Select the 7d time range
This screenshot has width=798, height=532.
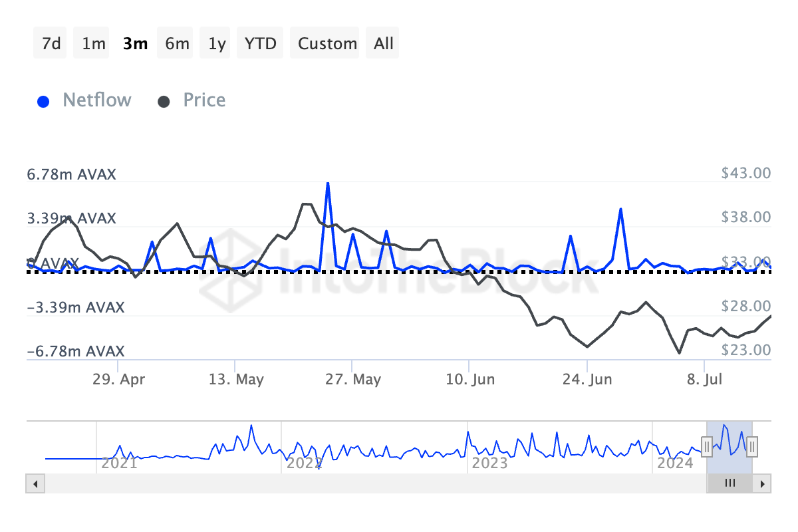click(x=51, y=44)
